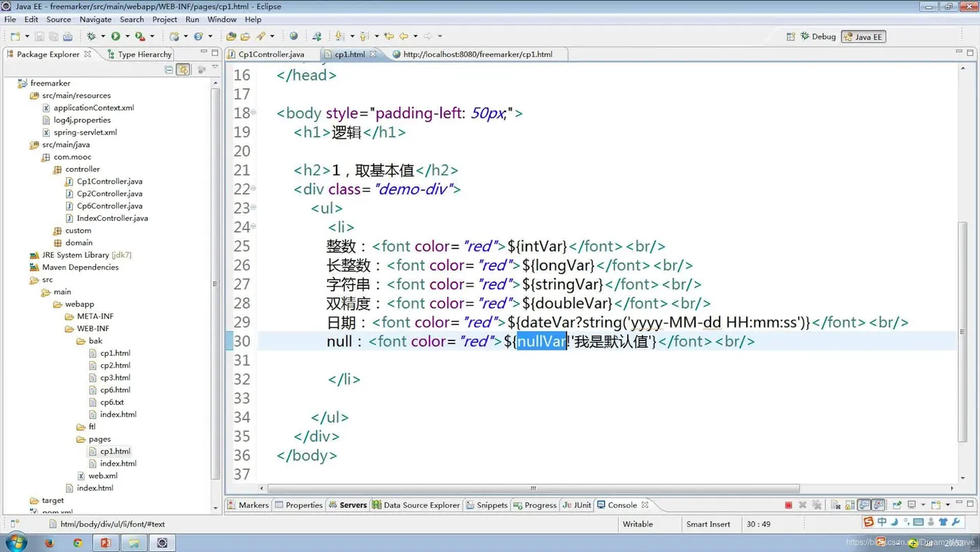Open PowerPoint from the taskbar
The image size is (980, 552).
(106, 542)
